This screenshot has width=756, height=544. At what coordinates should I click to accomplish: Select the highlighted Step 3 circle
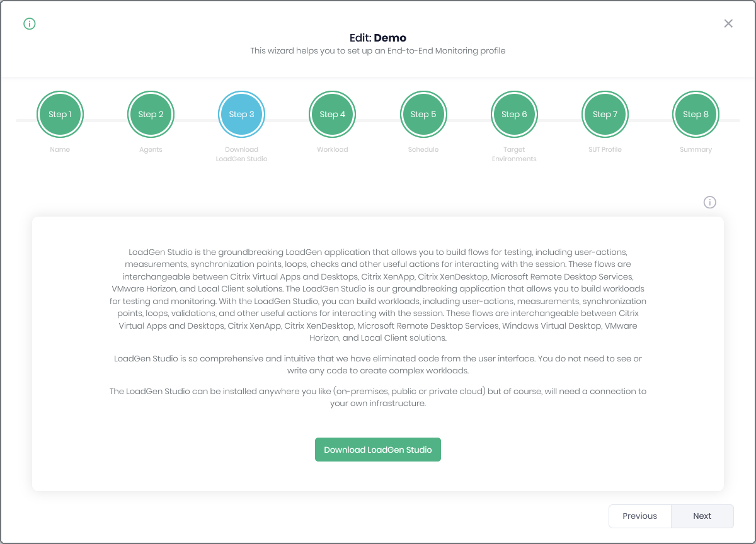pos(241,115)
